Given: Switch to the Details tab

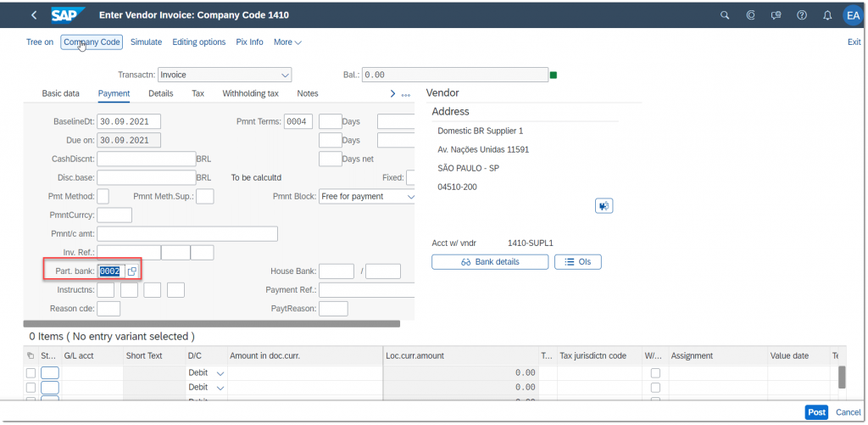Looking at the screenshot, I should click(160, 93).
